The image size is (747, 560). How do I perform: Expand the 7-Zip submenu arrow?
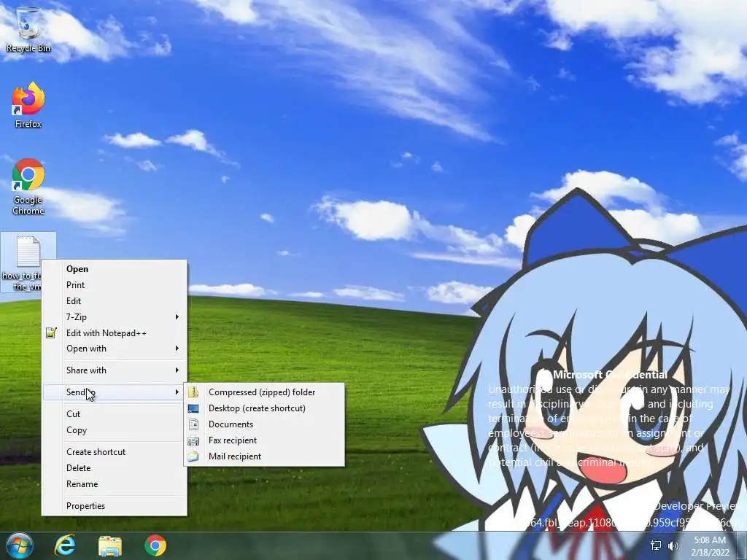[177, 316]
